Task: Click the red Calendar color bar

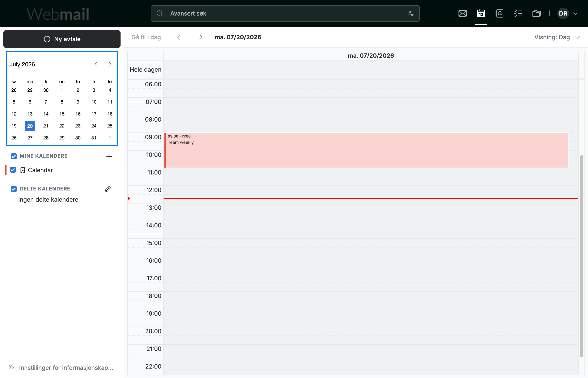Action: (x=6, y=170)
